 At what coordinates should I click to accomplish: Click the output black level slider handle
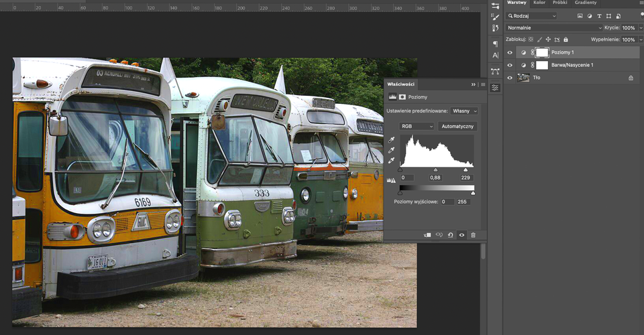(x=400, y=193)
